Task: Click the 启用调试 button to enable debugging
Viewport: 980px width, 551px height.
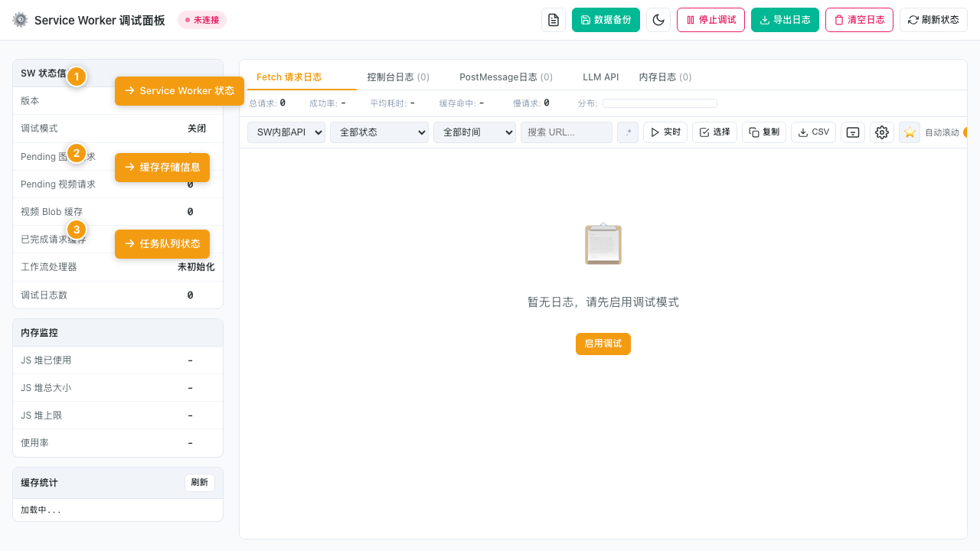Action: pyautogui.click(x=603, y=344)
